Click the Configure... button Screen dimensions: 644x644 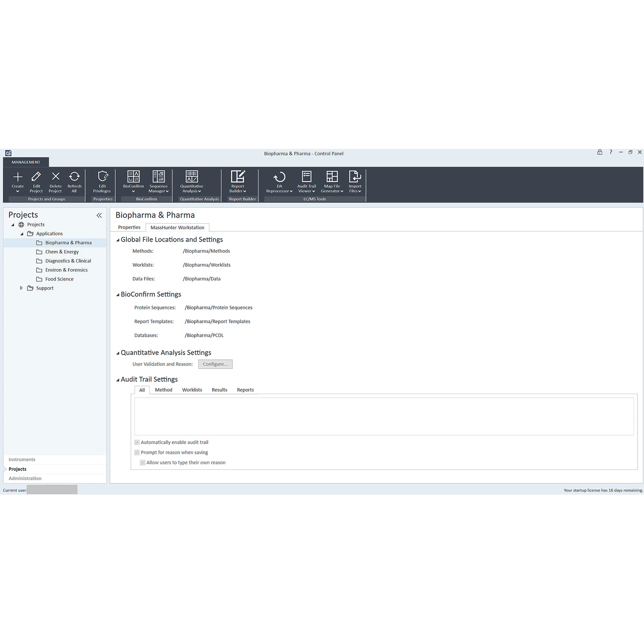click(215, 364)
